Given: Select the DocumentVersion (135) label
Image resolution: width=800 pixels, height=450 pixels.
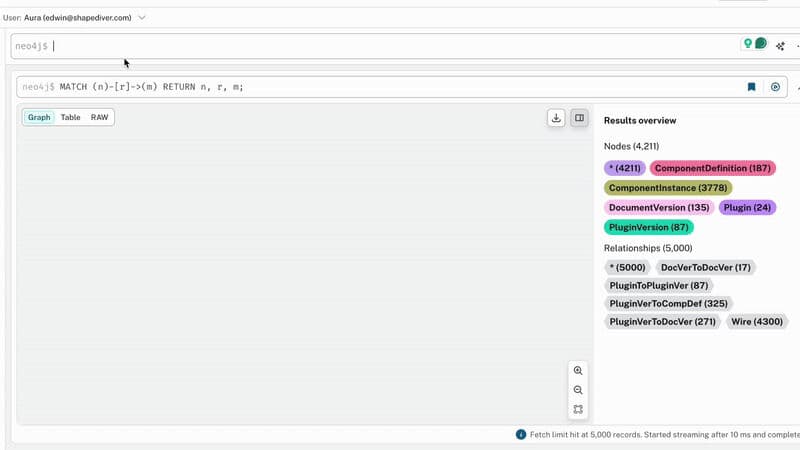Looking at the screenshot, I should coord(659,208).
